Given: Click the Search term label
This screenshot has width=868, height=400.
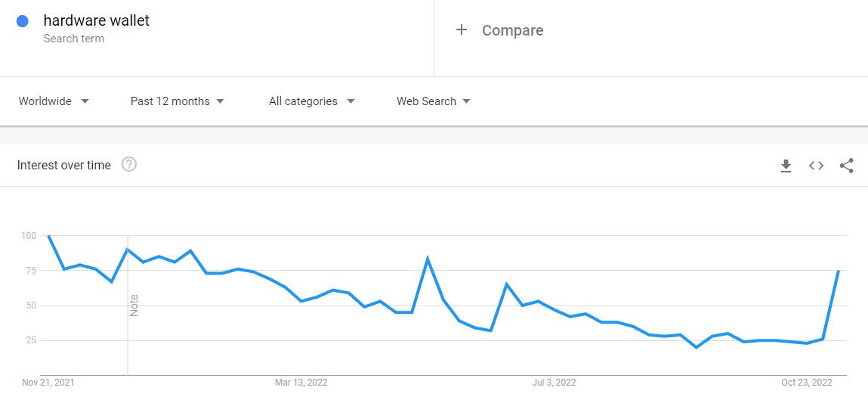Looking at the screenshot, I should (73, 39).
